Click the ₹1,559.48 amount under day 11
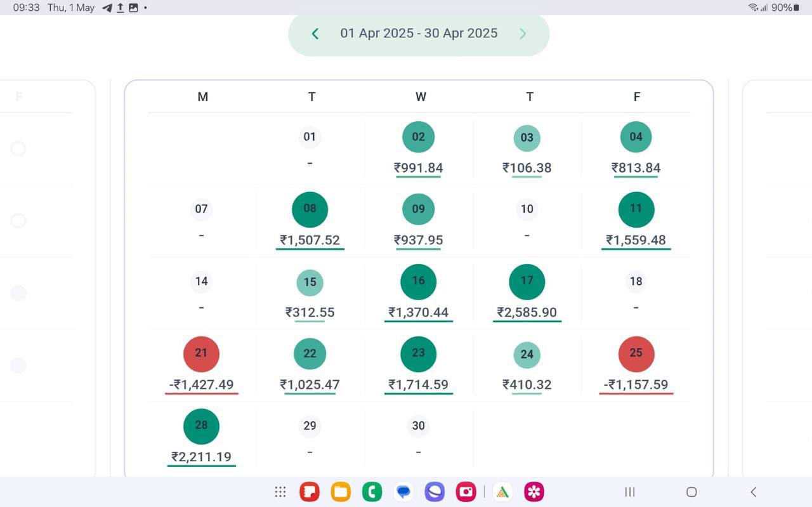Image resolution: width=812 pixels, height=507 pixels. tap(636, 240)
